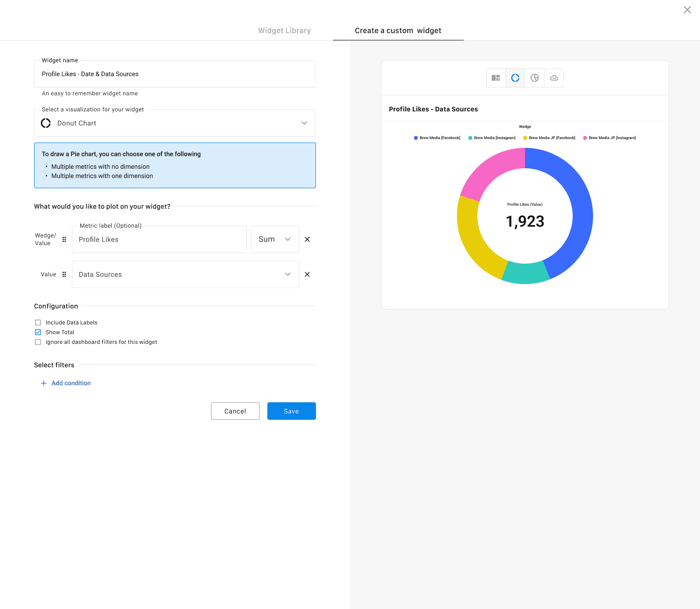
Task: Click the Widget name input field
Action: pos(175,74)
